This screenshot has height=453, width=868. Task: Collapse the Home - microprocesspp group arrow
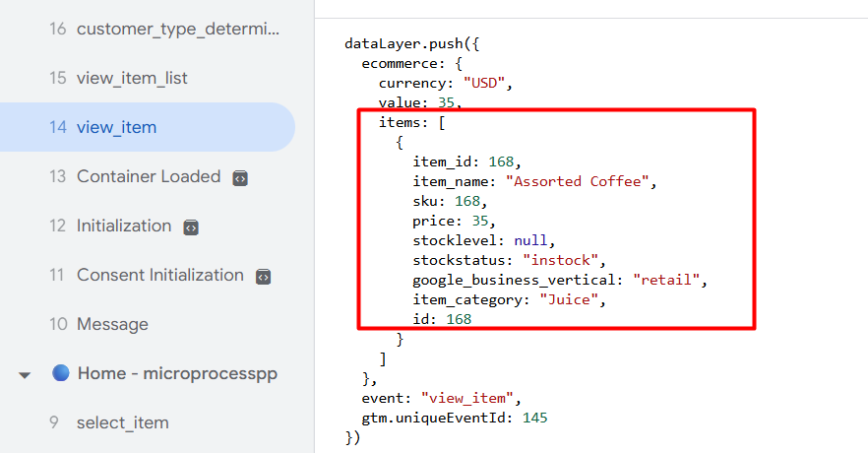26,374
